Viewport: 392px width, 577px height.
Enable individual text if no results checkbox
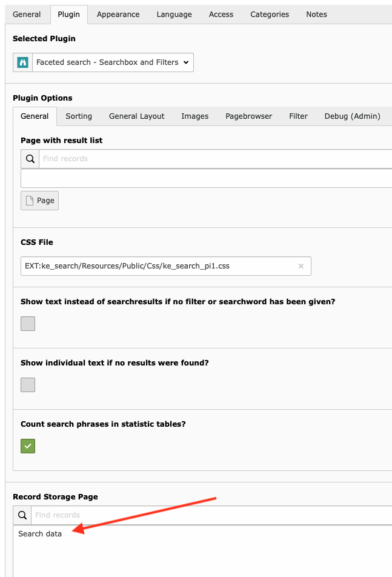tap(28, 385)
